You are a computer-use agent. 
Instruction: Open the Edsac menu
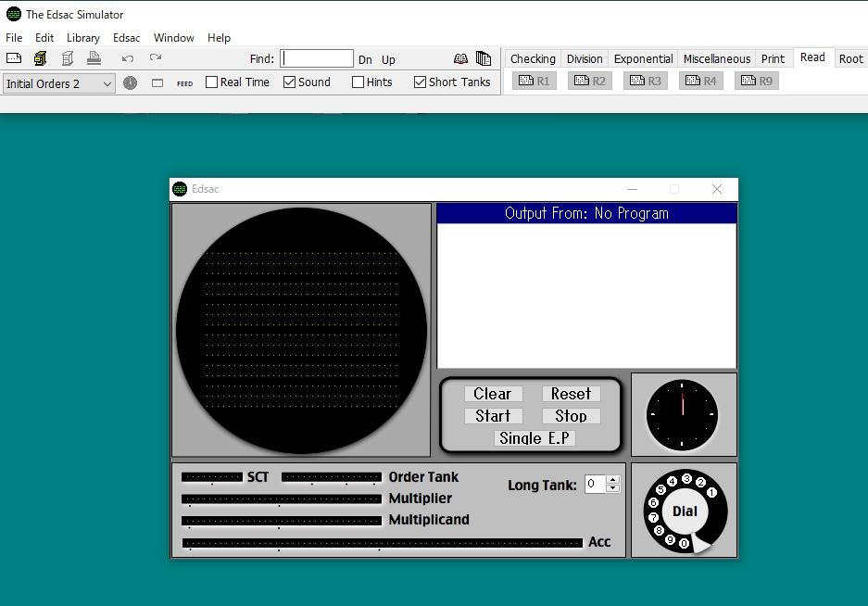click(126, 38)
